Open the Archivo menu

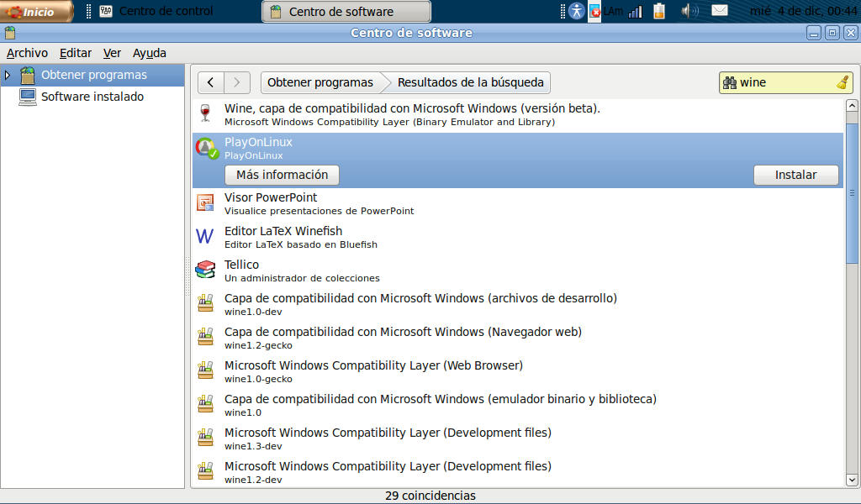coord(27,53)
